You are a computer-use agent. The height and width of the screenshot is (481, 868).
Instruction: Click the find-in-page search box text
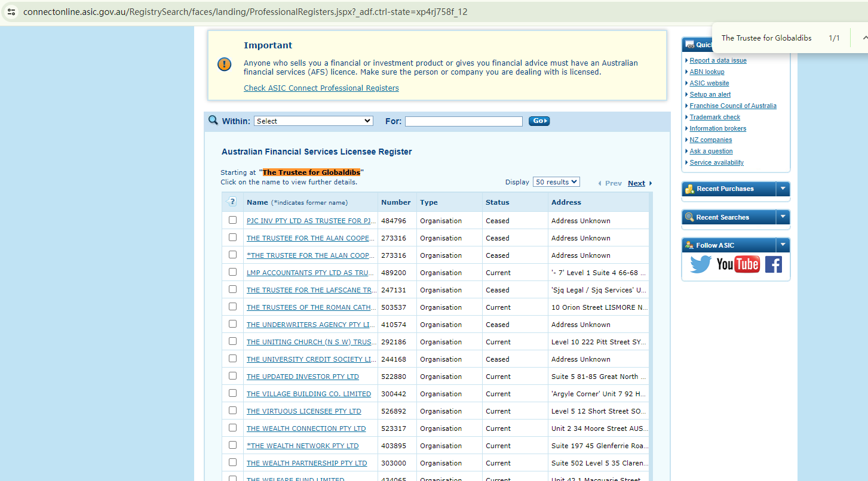[766, 38]
